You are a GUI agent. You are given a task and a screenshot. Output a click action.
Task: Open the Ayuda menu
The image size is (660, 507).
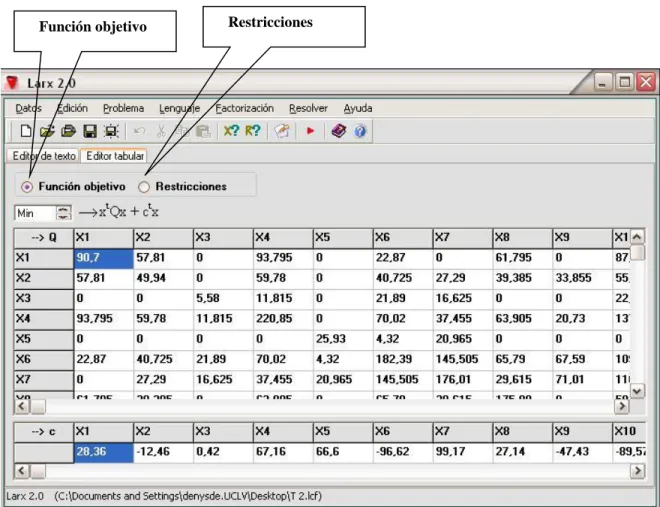point(358,109)
